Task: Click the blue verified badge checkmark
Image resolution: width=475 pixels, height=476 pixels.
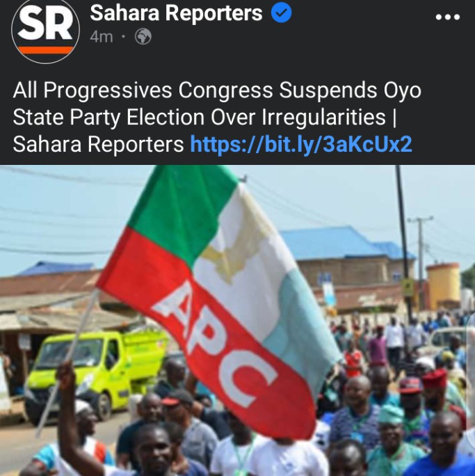Action: click(281, 13)
